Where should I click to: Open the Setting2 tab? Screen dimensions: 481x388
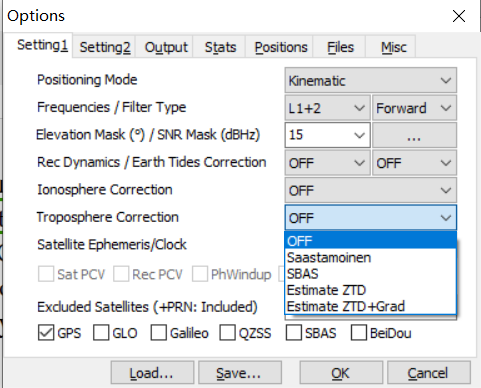coord(105,47)
